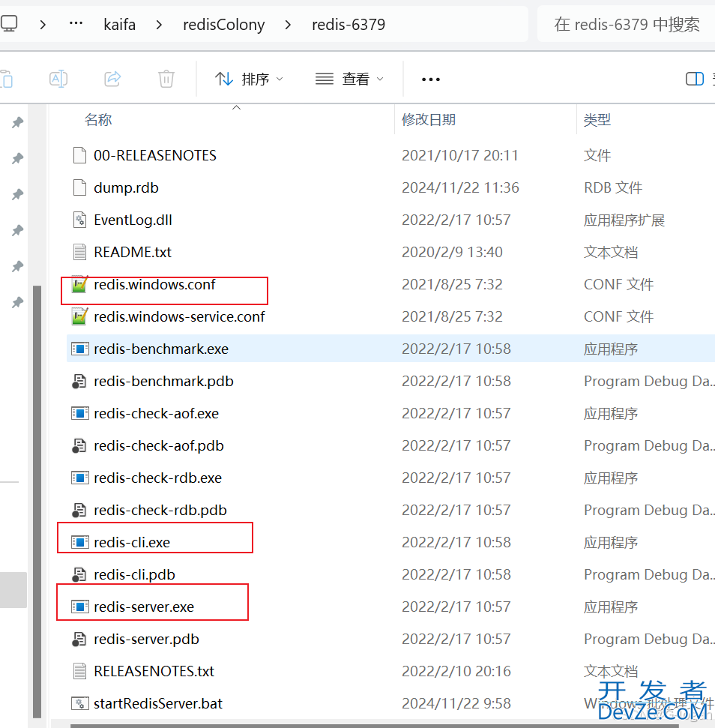The height and width of the screenshot is (728, 715).
Task: Click the ellipsis in breadcrumb path
Action: coord(76,23)
